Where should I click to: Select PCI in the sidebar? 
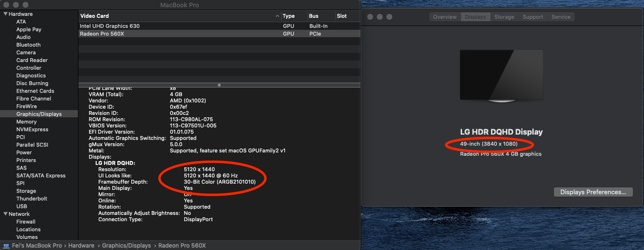[x=21, y=137]
